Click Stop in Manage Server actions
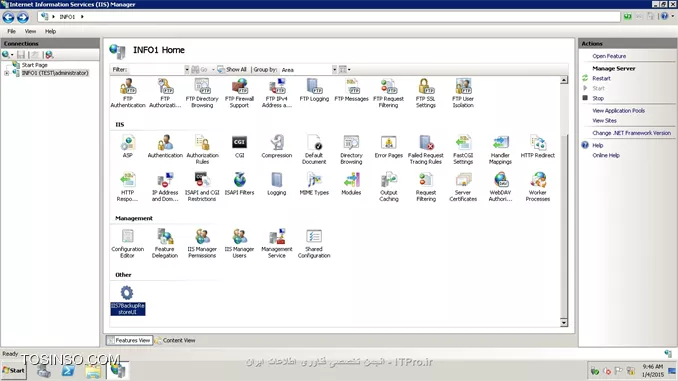 [598, 98]
